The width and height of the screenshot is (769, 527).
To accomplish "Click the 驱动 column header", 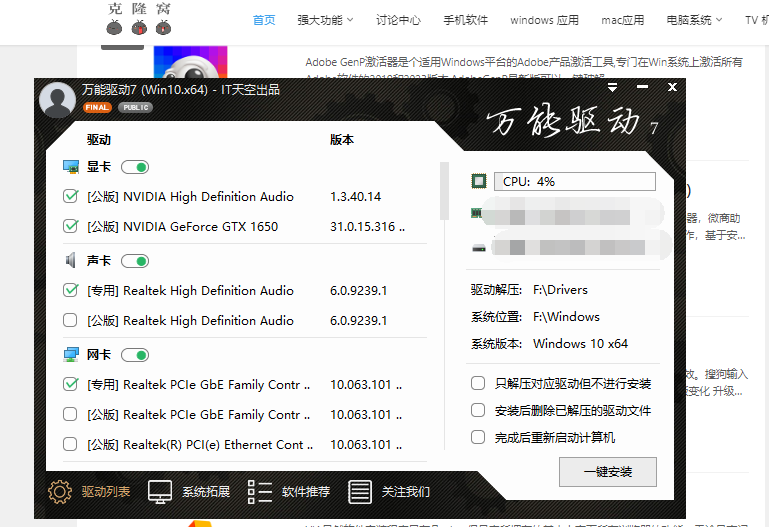I will (99, 140).
